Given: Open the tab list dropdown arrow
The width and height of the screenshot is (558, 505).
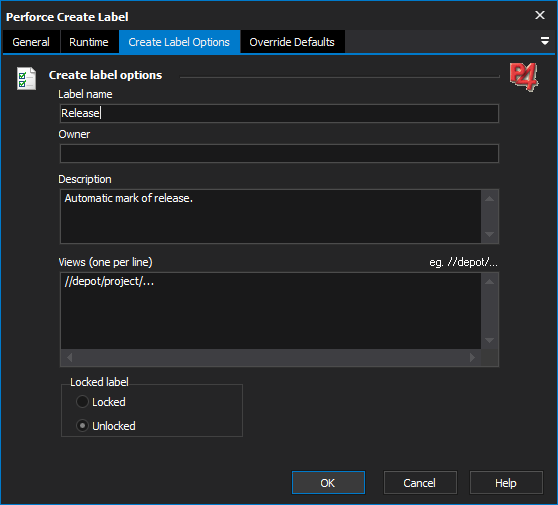Looking at the screenshot, I should click(x=544, y=41).
